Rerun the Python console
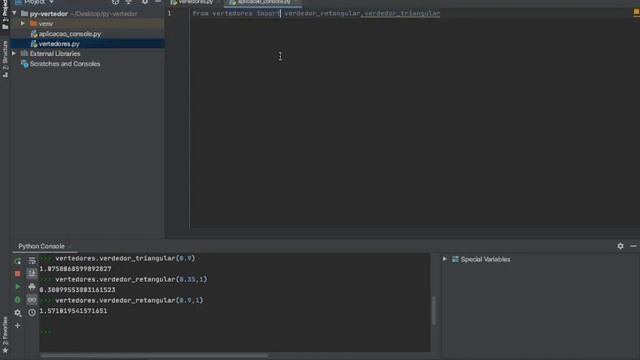Image resolution: width=640 pixels, height=360 pixels. pos(18,261)
